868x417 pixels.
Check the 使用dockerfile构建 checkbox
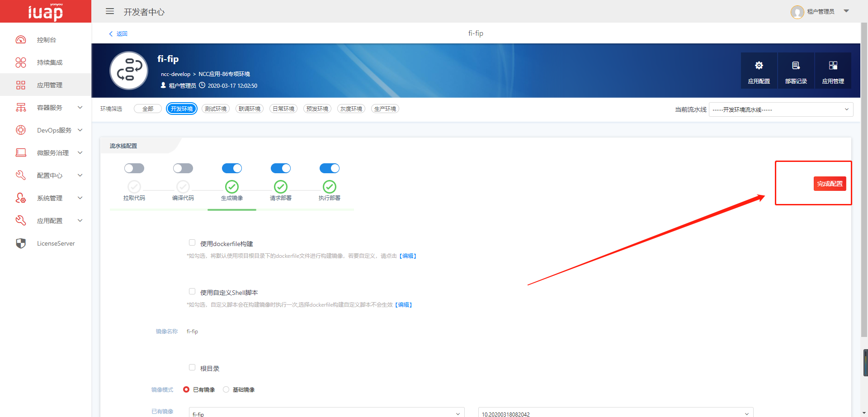click(192, 242)
